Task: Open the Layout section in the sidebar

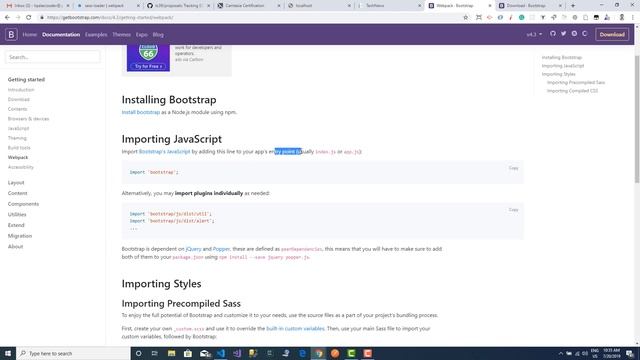Action: click(16, 183)
